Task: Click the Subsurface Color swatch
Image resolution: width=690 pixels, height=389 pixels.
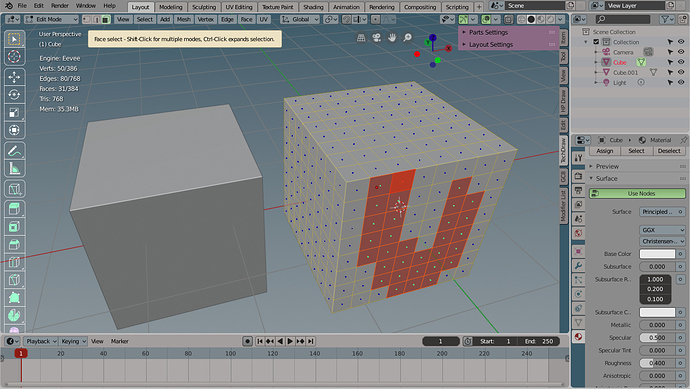Action: click(x=657, y=312)
